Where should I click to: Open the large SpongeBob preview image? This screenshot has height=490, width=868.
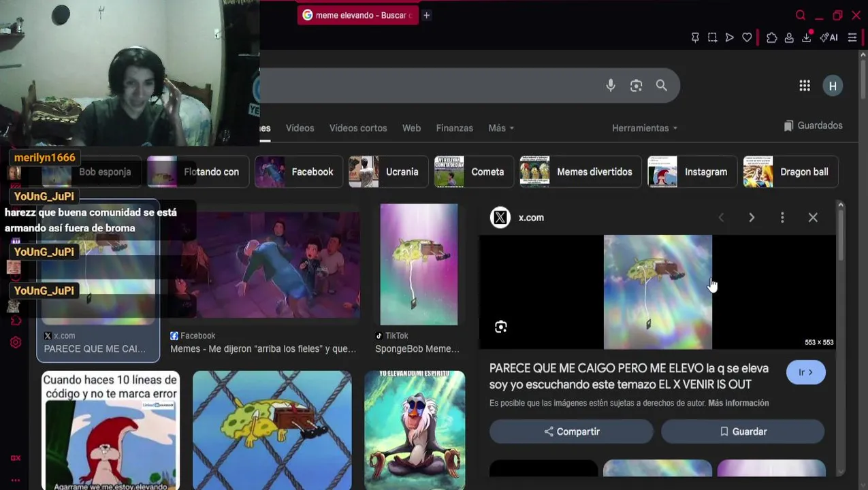(658, 292)
